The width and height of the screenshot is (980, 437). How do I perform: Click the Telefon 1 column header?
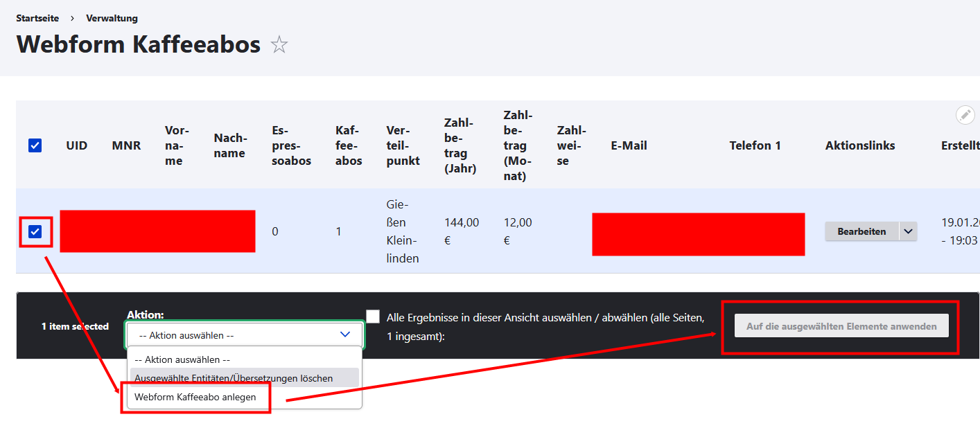[755, 145]
